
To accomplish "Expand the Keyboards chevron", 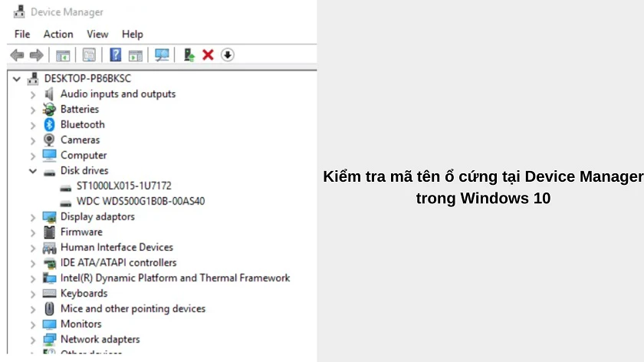I will tap(33, 295).
